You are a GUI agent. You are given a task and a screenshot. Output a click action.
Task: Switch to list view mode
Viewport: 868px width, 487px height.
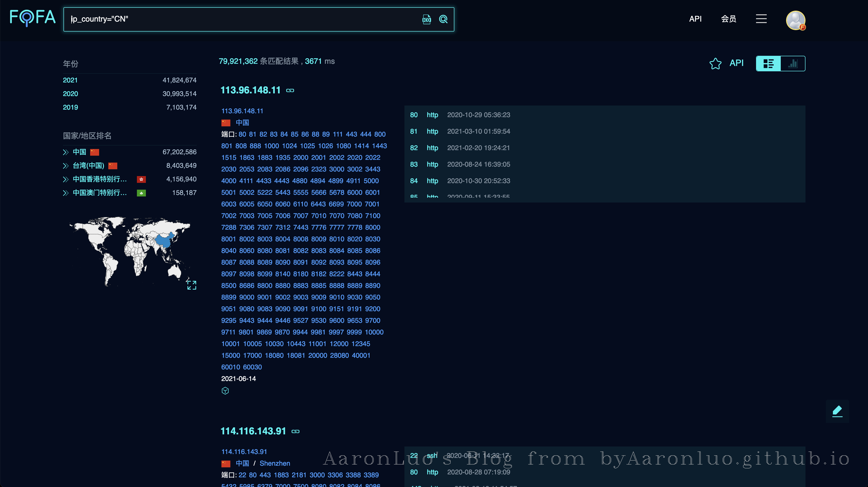coord(768,63)
